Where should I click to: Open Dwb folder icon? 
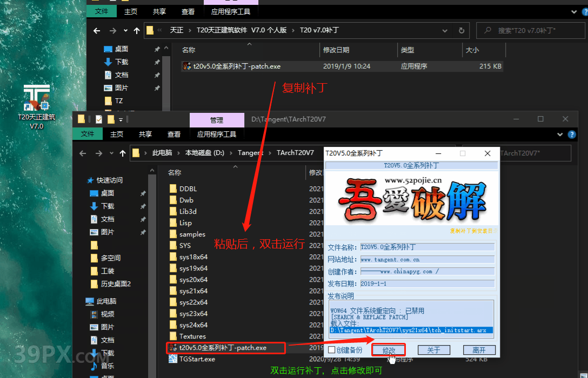173,200
